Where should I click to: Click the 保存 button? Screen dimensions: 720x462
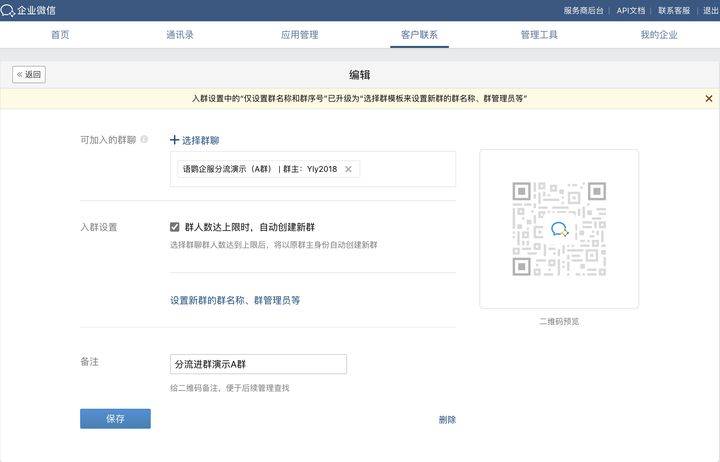click(115, 419)
